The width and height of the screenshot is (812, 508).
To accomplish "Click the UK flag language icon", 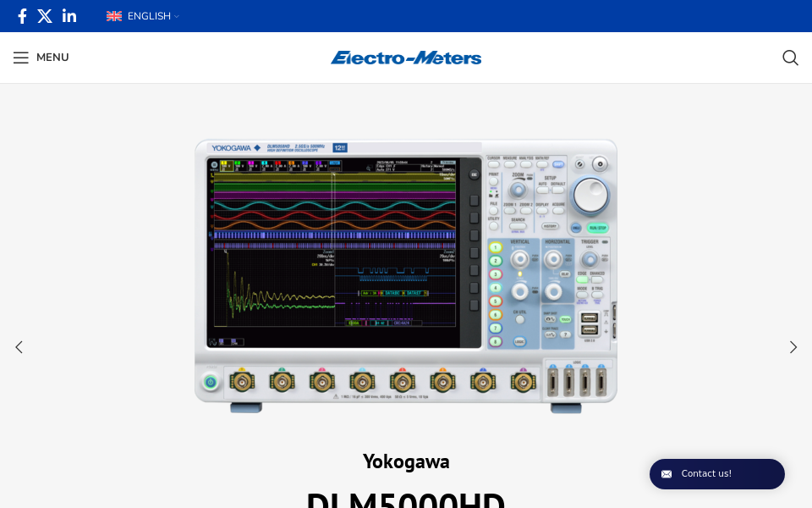I will point(114,16).
